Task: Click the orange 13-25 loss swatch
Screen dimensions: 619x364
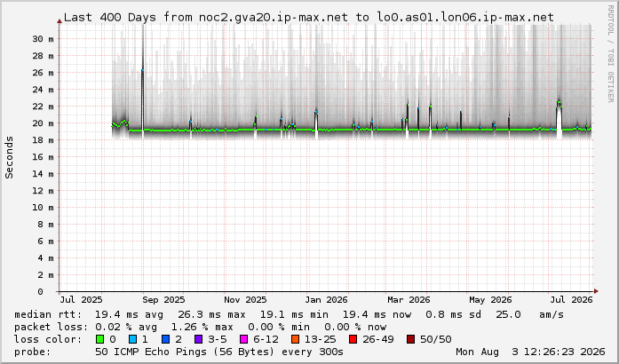Action: pos(295,339)
